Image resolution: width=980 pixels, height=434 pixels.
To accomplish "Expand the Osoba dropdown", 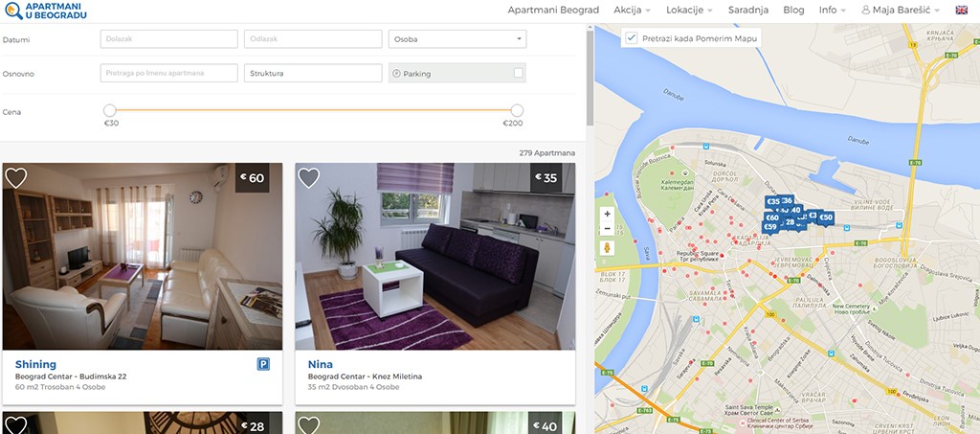I will coord(457,38).
